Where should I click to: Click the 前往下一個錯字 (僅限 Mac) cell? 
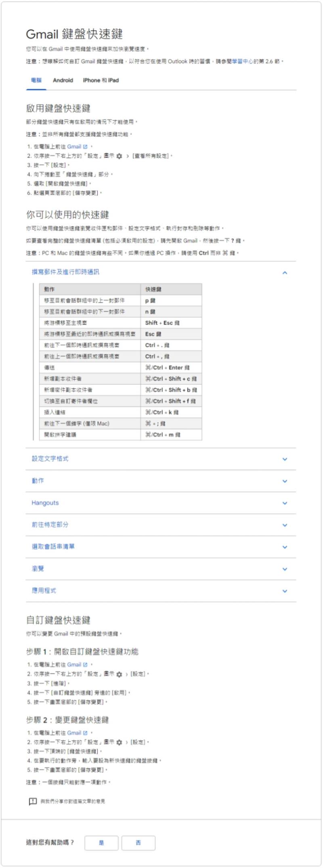(x=90, y=423)
